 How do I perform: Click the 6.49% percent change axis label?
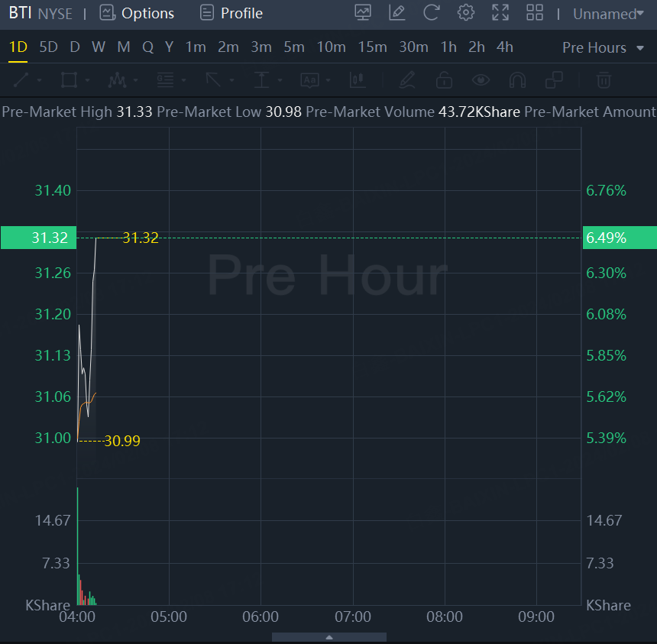[620, 238]
